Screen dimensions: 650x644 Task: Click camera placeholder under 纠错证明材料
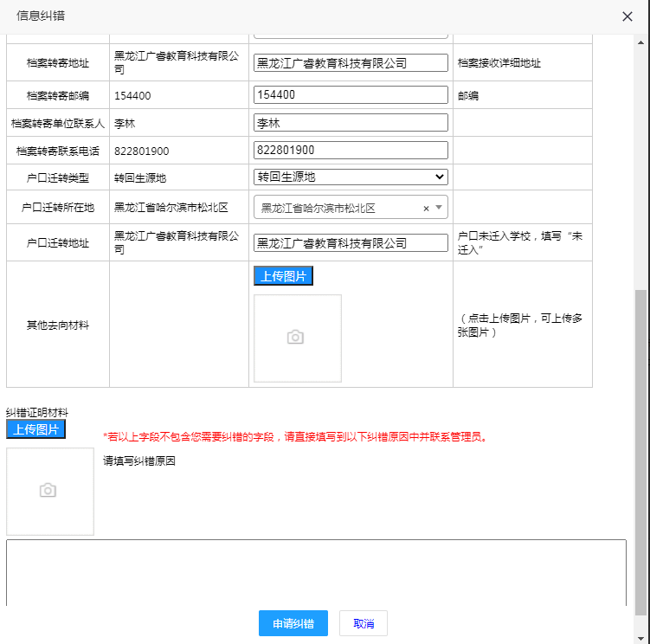click(48, 491)
